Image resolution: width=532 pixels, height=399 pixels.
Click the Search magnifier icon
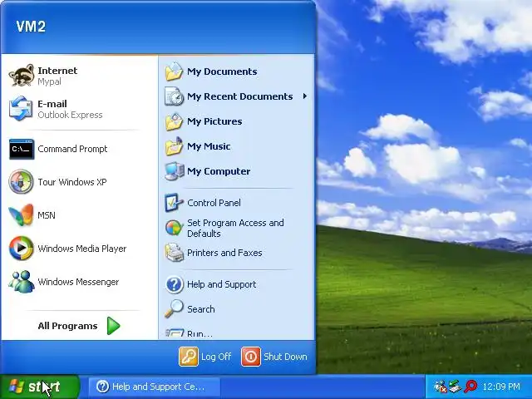pyautogui.click(x=174, y=309)
